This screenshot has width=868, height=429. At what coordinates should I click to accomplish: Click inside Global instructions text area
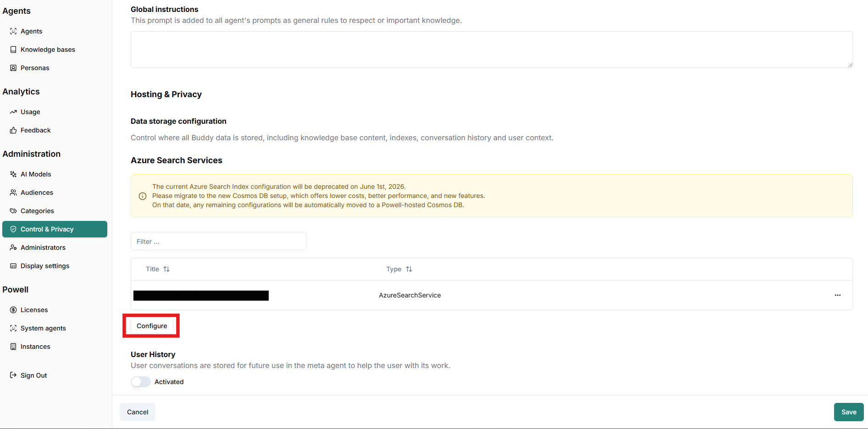point(492,49)
